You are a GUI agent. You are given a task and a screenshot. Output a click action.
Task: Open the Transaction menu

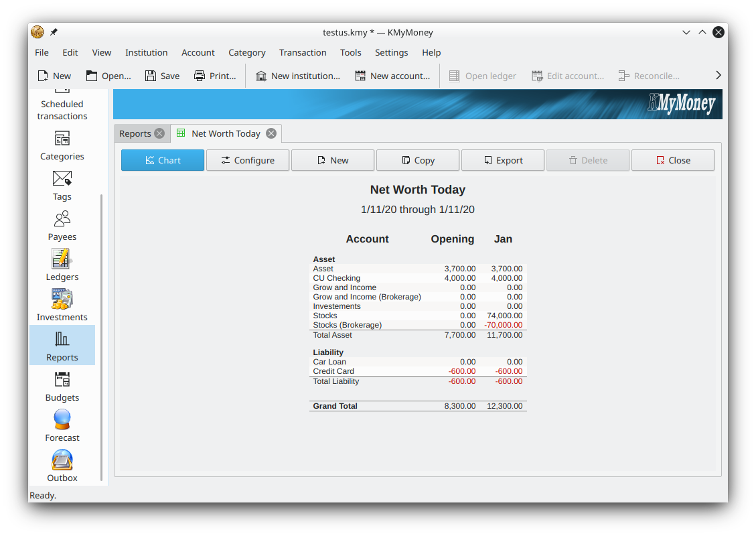tap(303, 52)
